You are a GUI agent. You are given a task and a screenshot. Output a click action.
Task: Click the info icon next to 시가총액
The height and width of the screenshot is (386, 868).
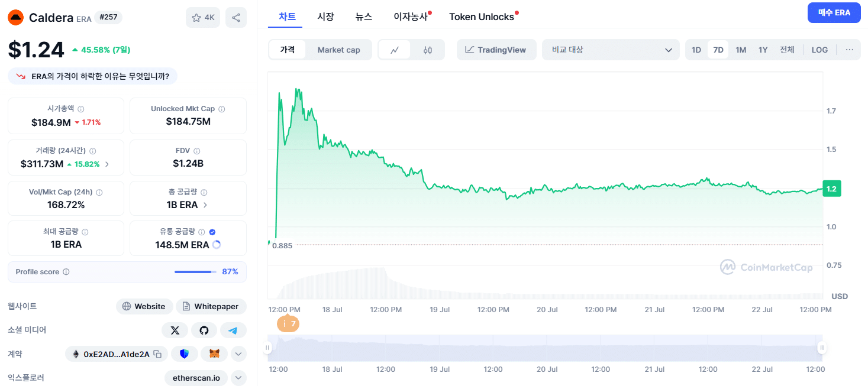[x=81, y=109]
